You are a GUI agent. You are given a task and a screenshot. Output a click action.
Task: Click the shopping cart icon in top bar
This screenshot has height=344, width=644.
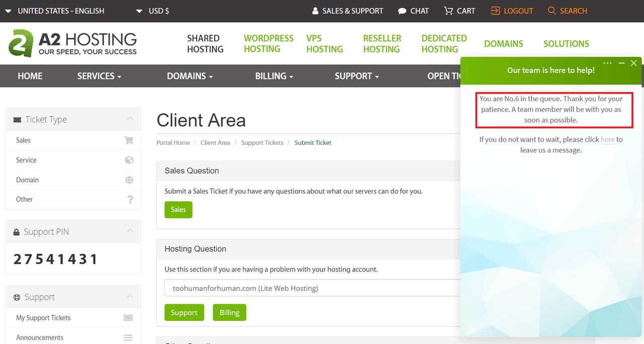[448, 11]
